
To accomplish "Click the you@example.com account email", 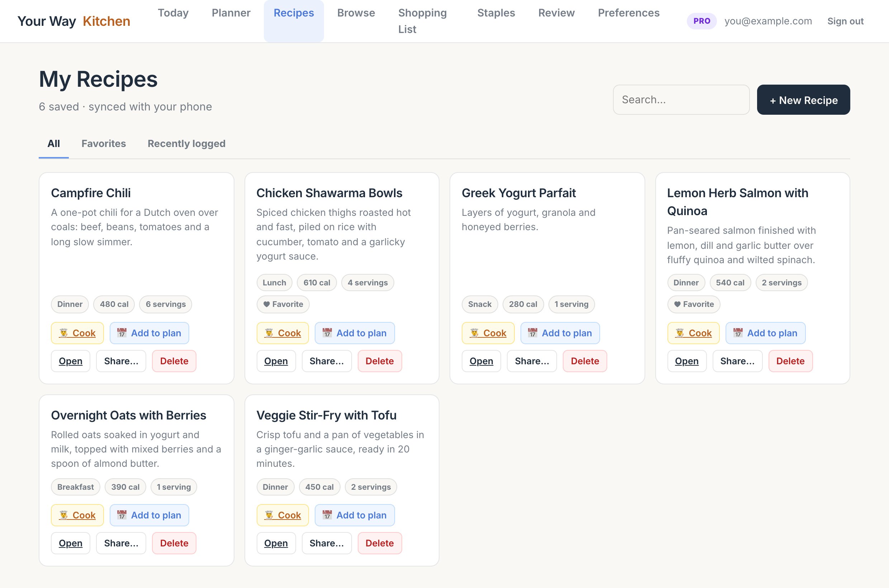I will (x=768, y=21).
